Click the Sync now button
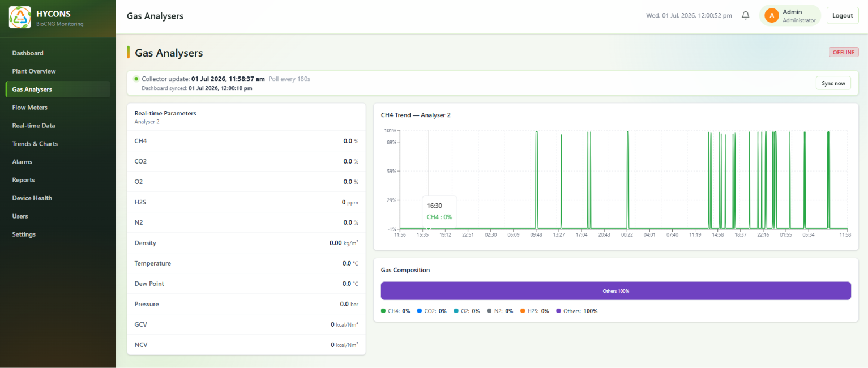 [833, 83]
